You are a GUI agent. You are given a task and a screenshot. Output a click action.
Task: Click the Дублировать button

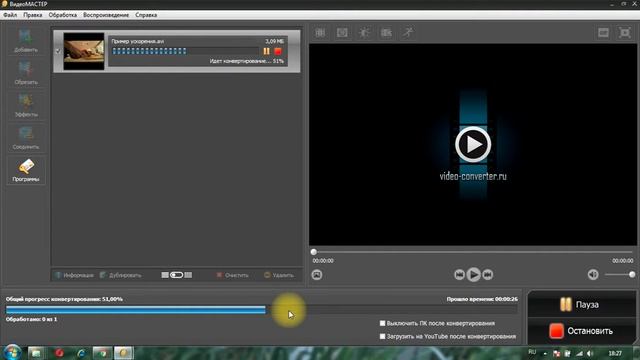point(121,275)
